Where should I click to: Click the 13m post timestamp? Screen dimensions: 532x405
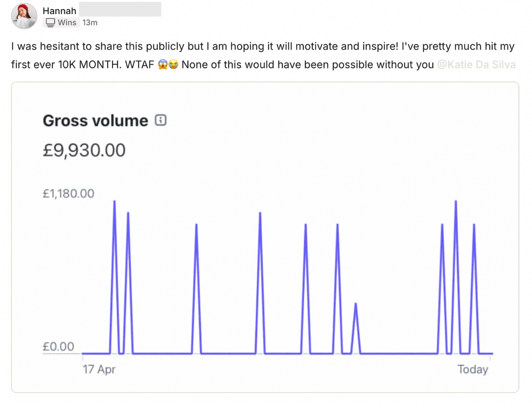tap(90, 23)
